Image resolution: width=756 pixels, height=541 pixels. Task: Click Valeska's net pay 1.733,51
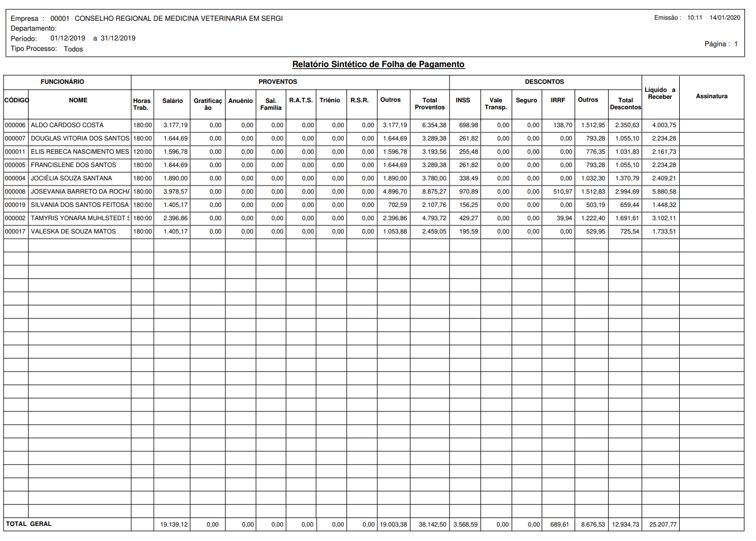[x=664, y=231]
